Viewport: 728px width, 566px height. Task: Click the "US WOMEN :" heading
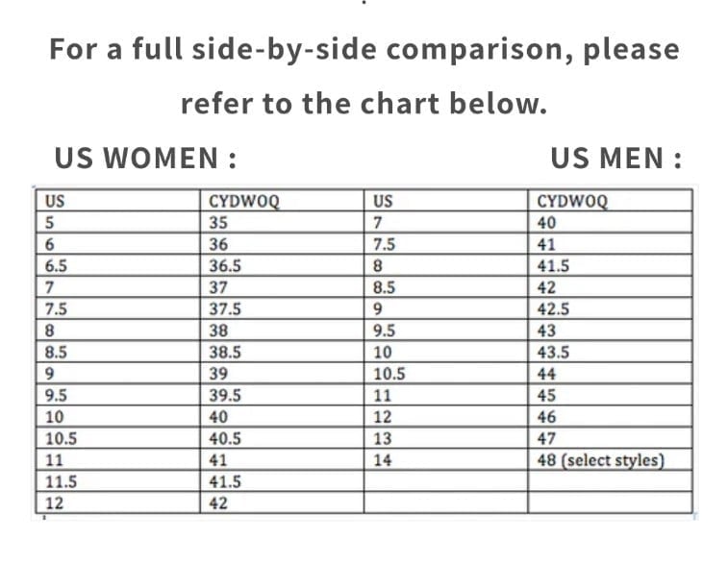[x=146, y=156]
